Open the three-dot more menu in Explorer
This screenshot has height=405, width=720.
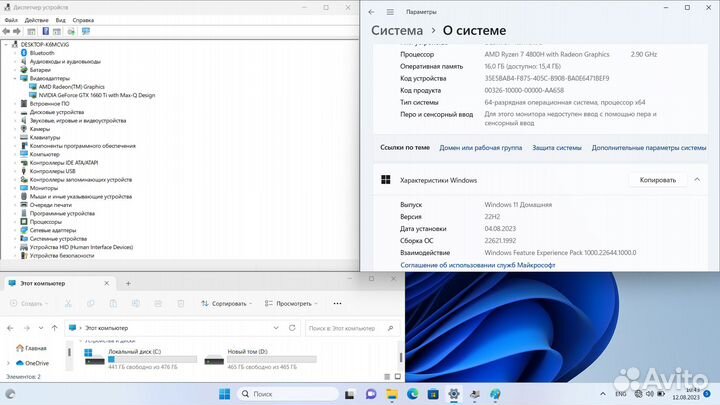pos(338,304)
